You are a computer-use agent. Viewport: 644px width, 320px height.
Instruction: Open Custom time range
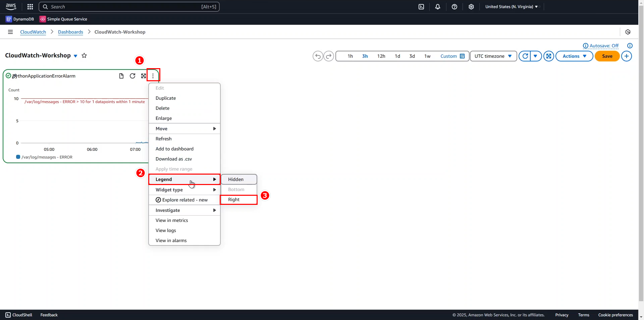448,56
